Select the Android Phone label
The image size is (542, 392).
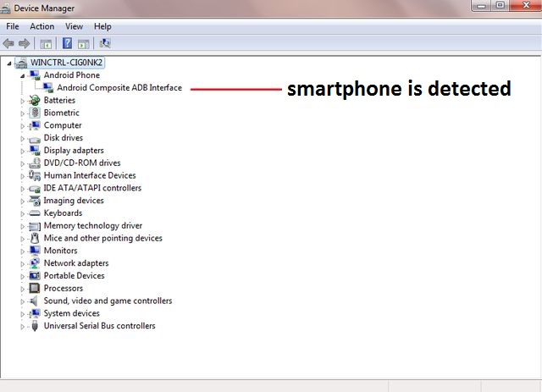tap(71, 75)
